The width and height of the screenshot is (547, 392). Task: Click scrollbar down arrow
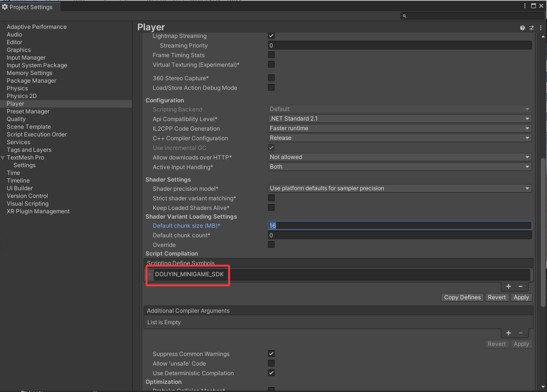pos(543,387)
